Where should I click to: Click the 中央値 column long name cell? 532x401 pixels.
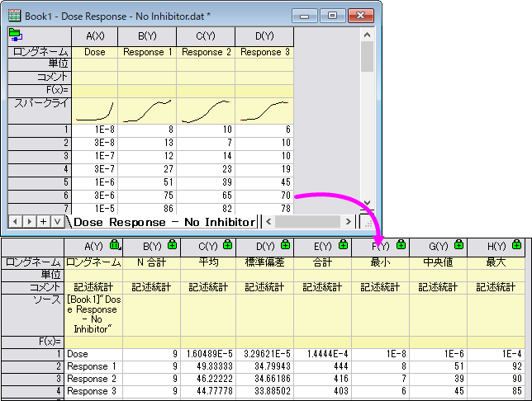click(x=438, y=262)
